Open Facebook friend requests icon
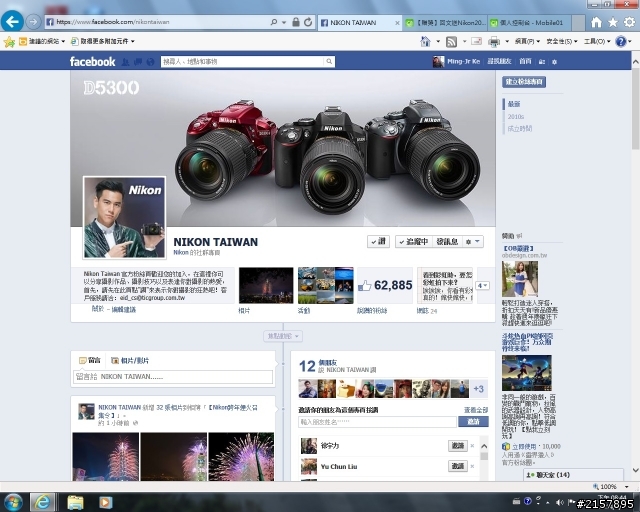The width and height of the screenshot is (640, 512). 126,62
